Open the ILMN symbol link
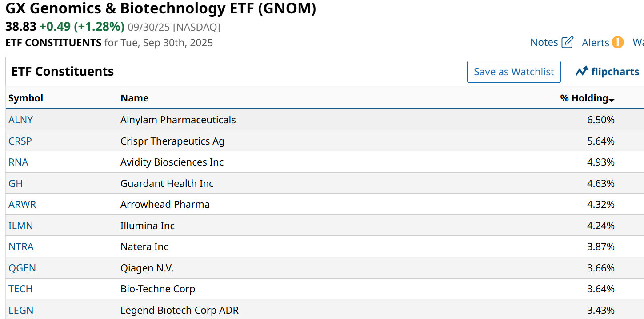 pos(20,226)
